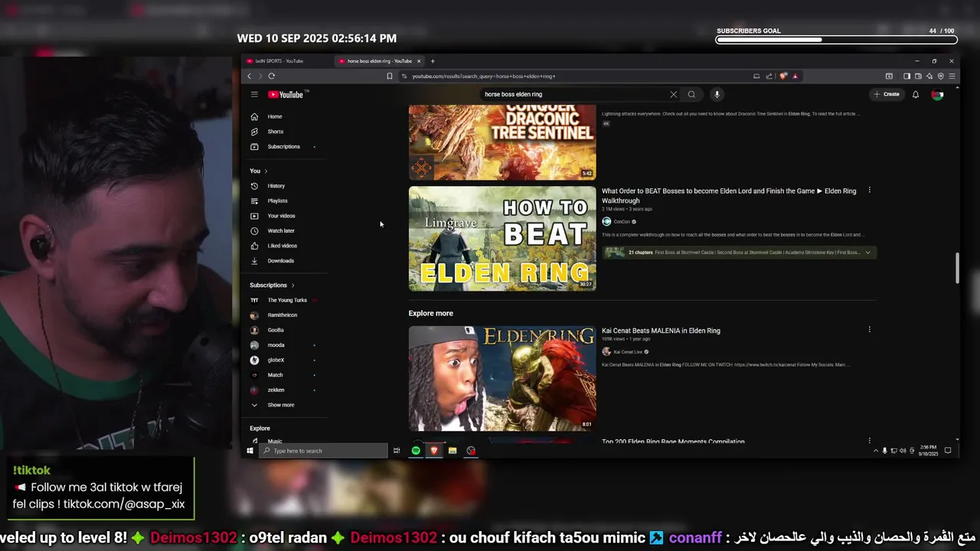This screenshot has height=551, width=980.
Task: Open Ramitheicon channel subscription
Action: tap(283, 315)
